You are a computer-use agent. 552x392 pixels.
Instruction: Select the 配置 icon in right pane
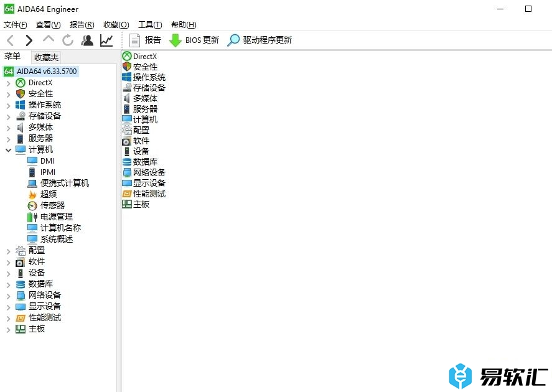(x=127, y=130)
